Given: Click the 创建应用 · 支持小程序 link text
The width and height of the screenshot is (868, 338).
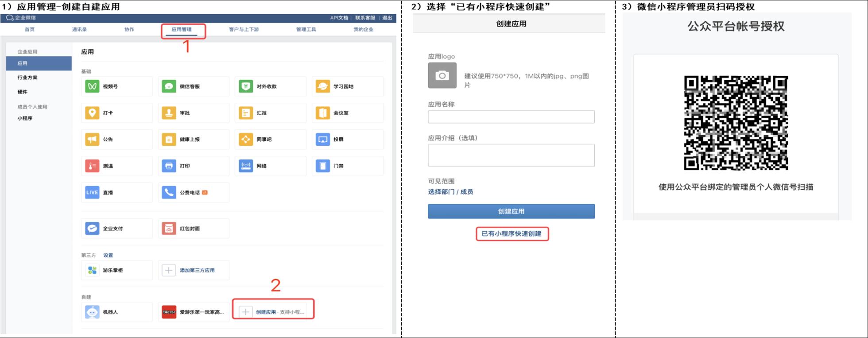Looking at the screenshot, I should tap(280, 312).
